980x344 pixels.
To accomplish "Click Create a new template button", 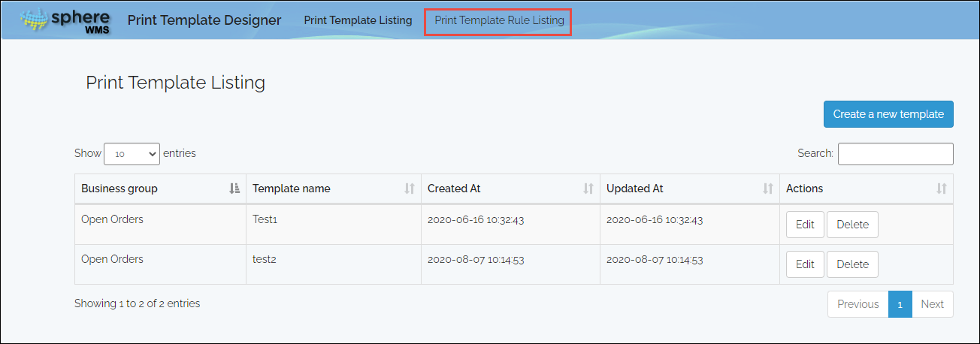I will pos(888,114).
